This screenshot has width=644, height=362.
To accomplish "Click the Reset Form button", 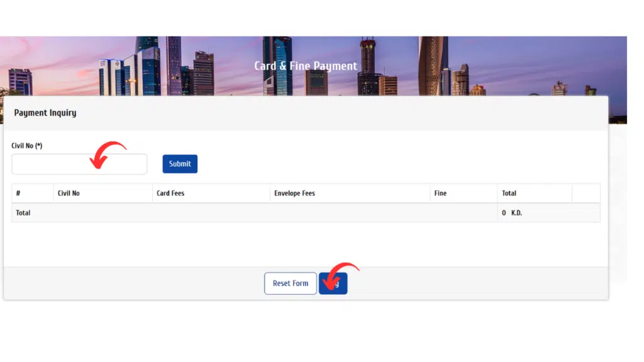I will pyautogui.click(x=290, y=283).
